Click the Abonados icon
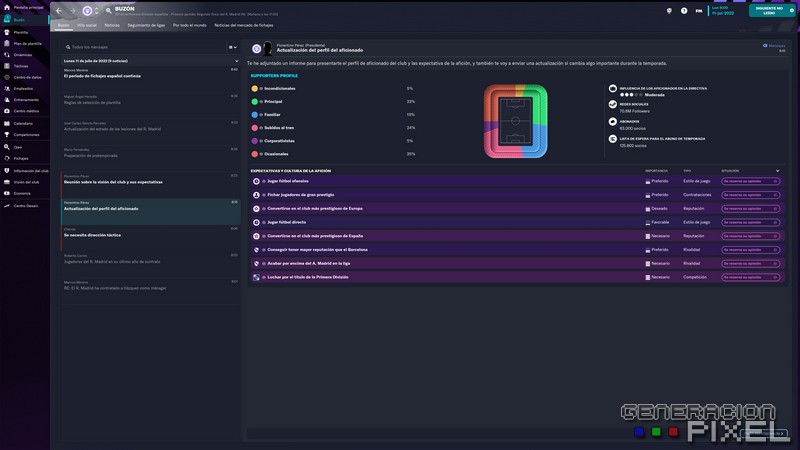Image resolution: width=800 pixels, height=450 pixels. click(x=613, y=122)
